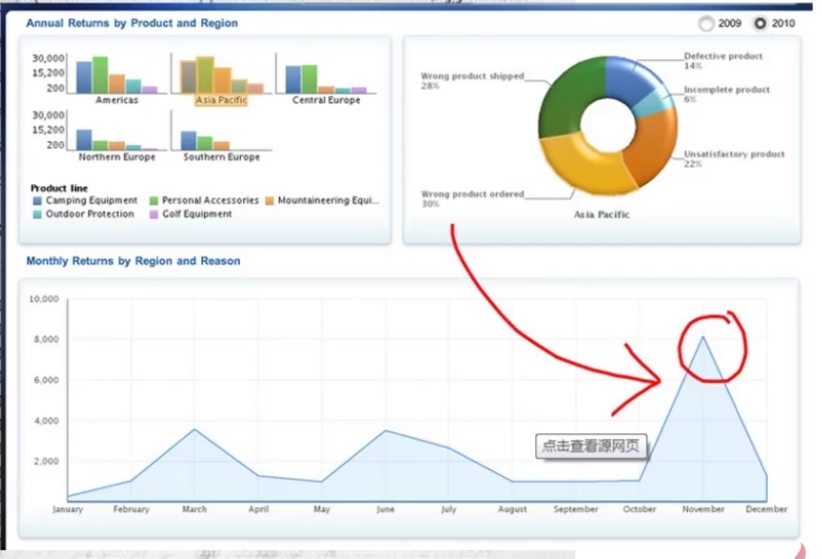Image resolution: width=822 pixels, height=559 pixels.
Task: Click the Personal Accessories legend swatch
Action: click(153, 201)
